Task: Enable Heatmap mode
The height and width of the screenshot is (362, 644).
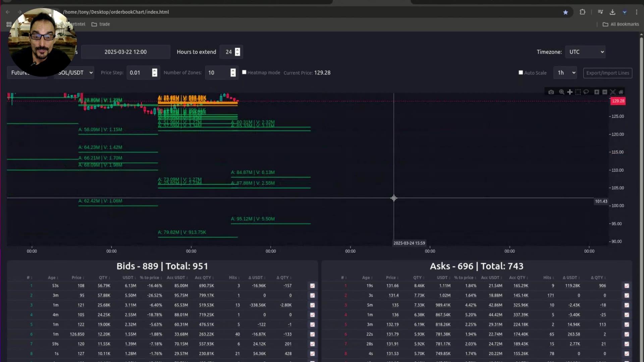Action: (244, 72)
